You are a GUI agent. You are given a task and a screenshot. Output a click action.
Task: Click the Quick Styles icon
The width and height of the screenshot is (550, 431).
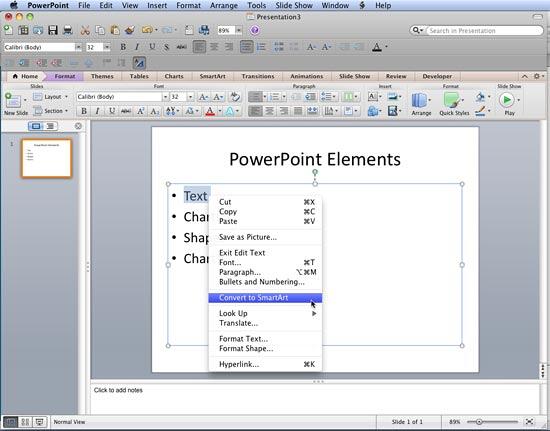point(452,100)
